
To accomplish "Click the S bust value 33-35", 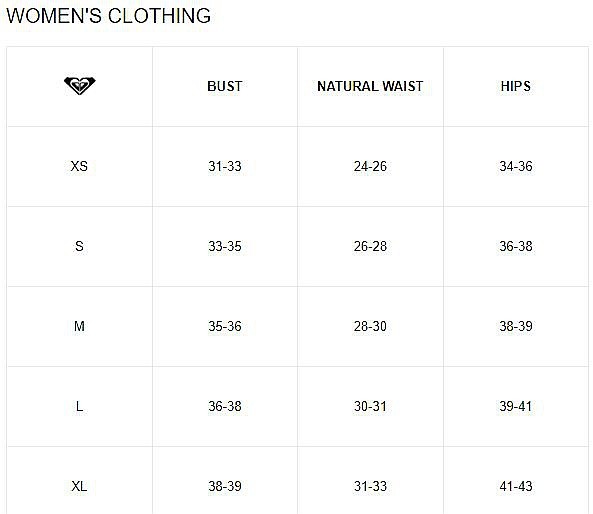I will (x=225, y=246).
